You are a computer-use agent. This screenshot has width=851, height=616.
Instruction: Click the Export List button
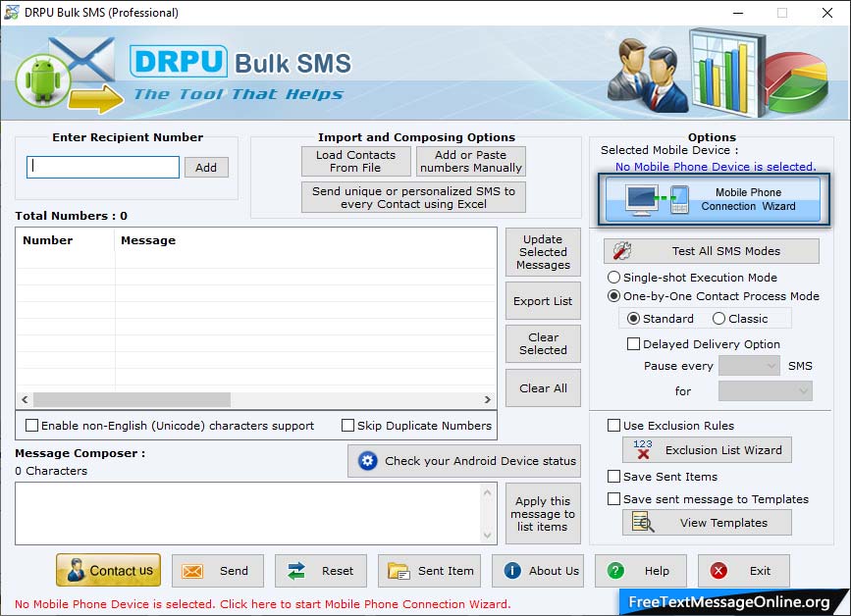click(543, 301)
